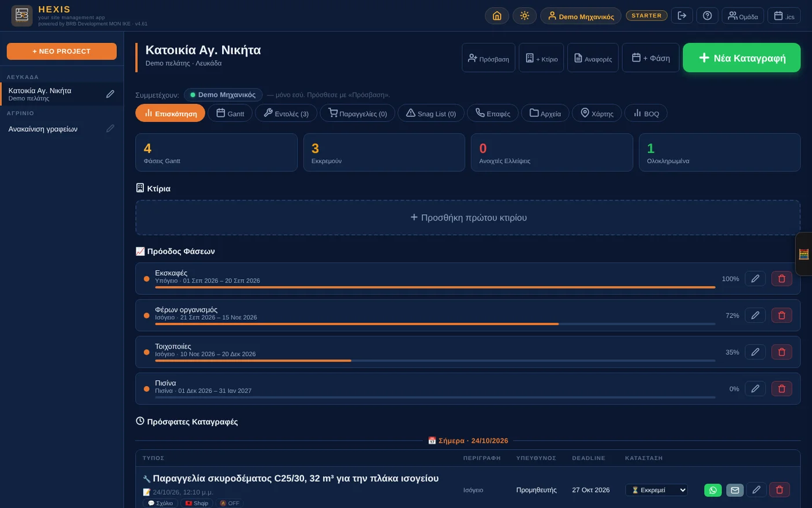Open the home icon in top bar
Viewport: 812px width, 508px height.
[x=496, y=16]
